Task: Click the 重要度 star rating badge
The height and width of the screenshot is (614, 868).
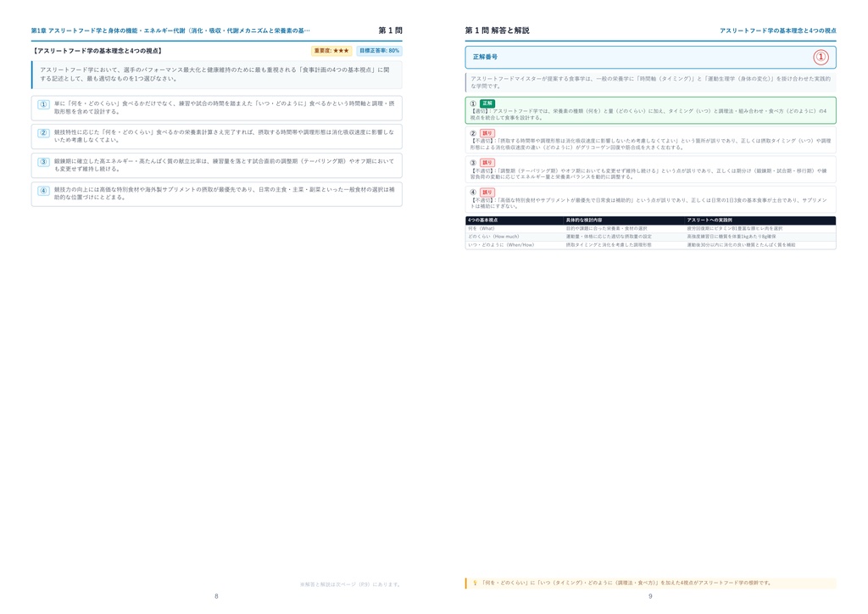Action: (x=331, y=51)
